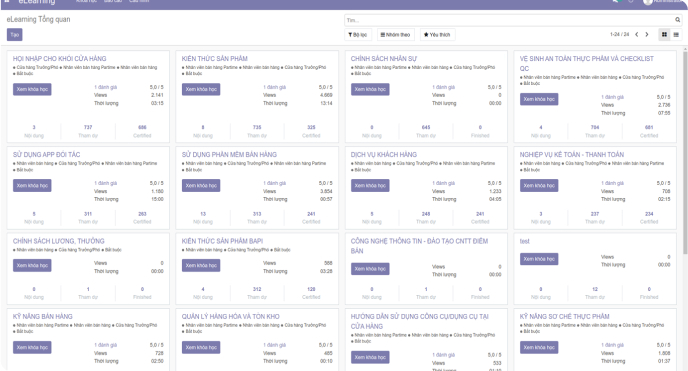Image resolution: width=688 pixels, height=371 pixels.
Task: Click Xem khóa học on test card
Action: click(x=539, y=259)
